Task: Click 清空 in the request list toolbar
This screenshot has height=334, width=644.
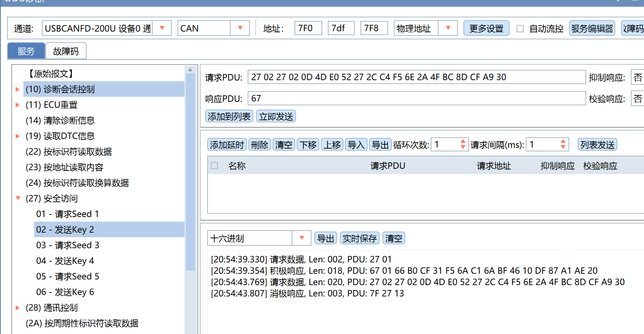Action: click(284, 145)
